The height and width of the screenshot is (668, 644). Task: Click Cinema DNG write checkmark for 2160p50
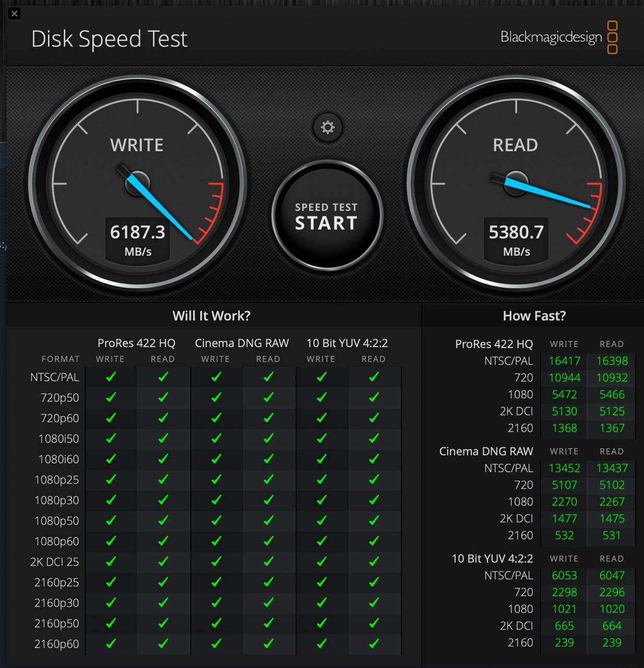216,624
